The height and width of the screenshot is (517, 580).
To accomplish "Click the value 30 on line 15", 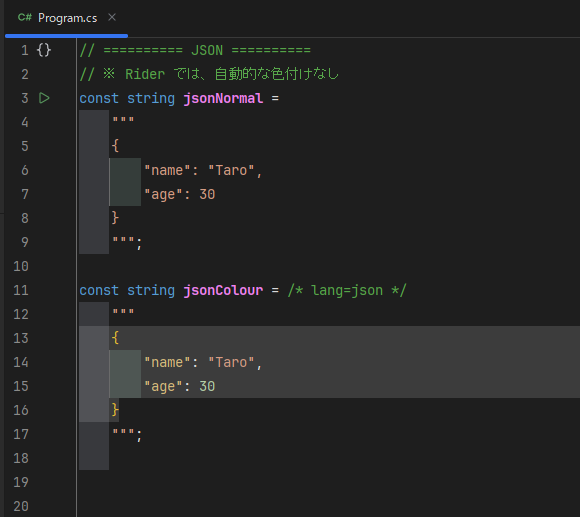I will coord(207,386).
